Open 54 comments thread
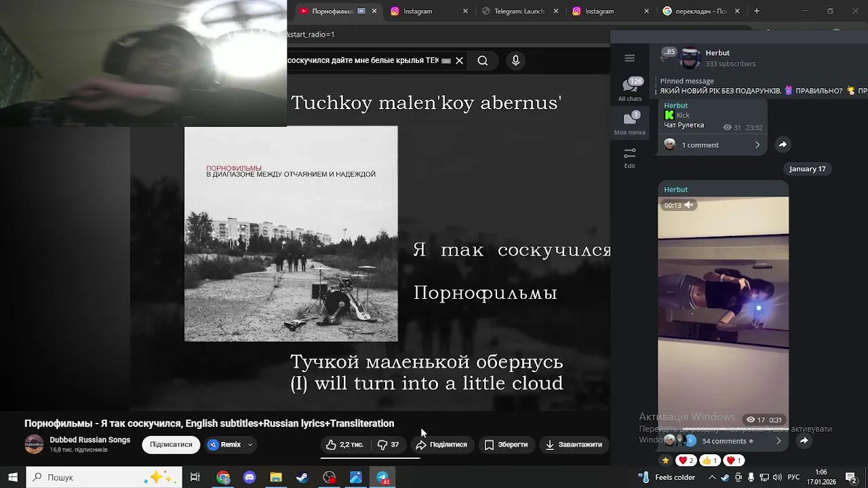868x488 pixels. pos(724,441)
